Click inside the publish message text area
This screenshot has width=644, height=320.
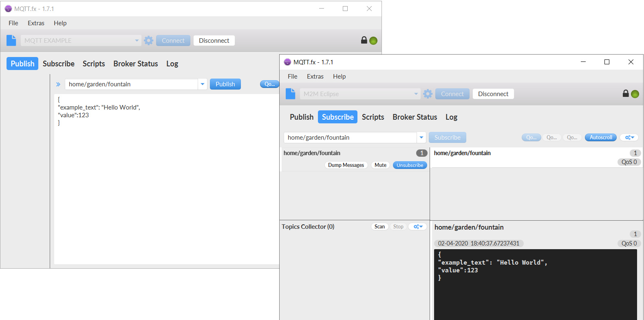tap(166, 179)
